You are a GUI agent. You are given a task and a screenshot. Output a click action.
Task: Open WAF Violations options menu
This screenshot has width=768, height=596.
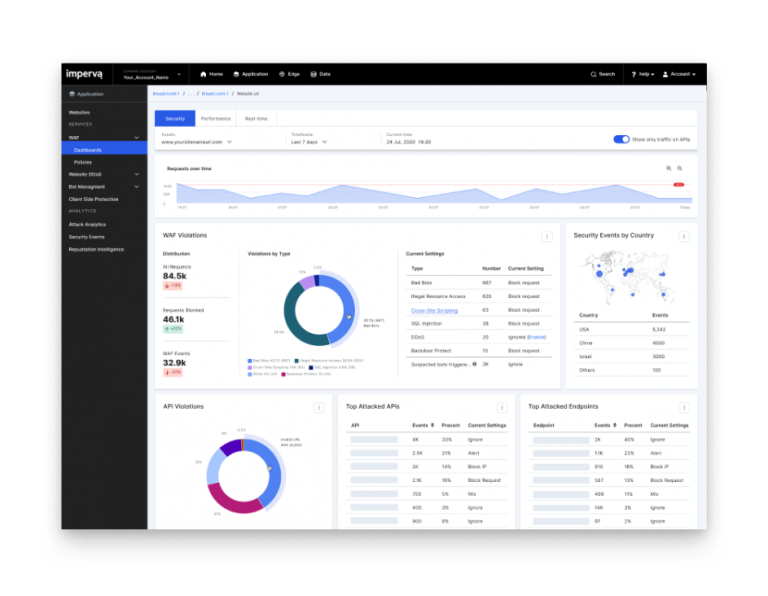pos(547,236)
